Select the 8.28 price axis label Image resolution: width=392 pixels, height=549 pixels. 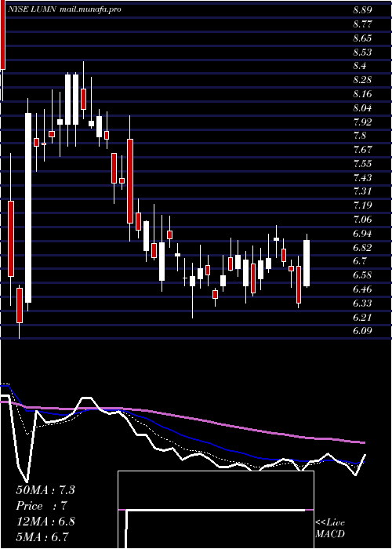(362, 80)
